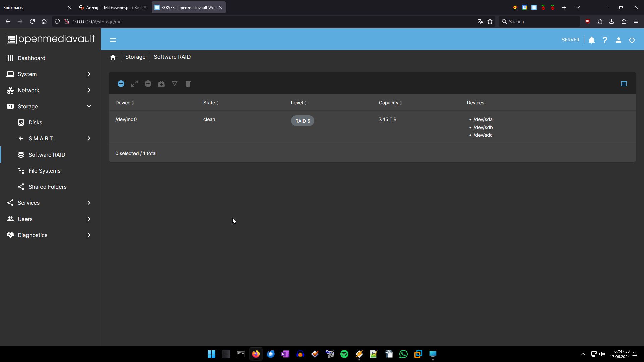Viewport: 644px width, 362px height.
Task: Open File Systems in sidebar
Action: click(x=45, y=171)
